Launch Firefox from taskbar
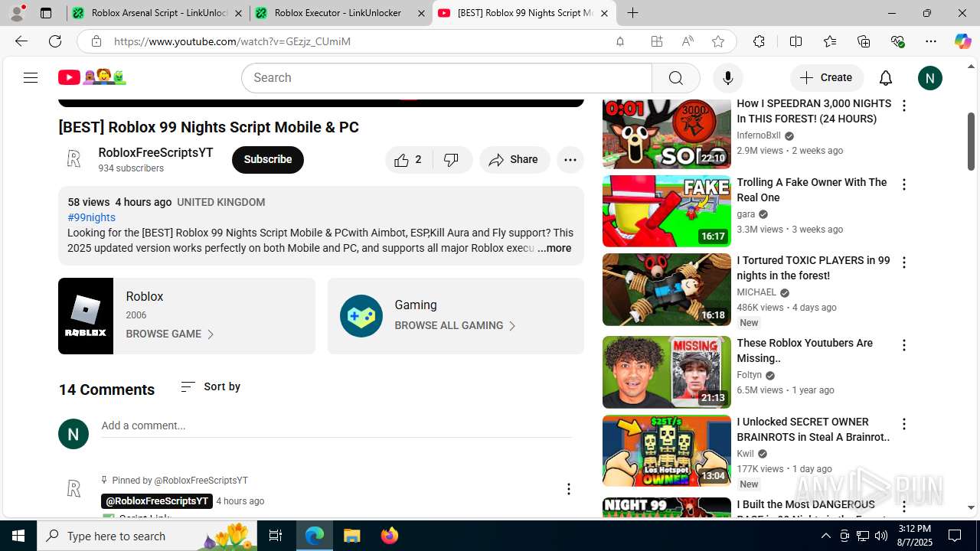This screenshot has width=980, height=551. coord(390,536)
